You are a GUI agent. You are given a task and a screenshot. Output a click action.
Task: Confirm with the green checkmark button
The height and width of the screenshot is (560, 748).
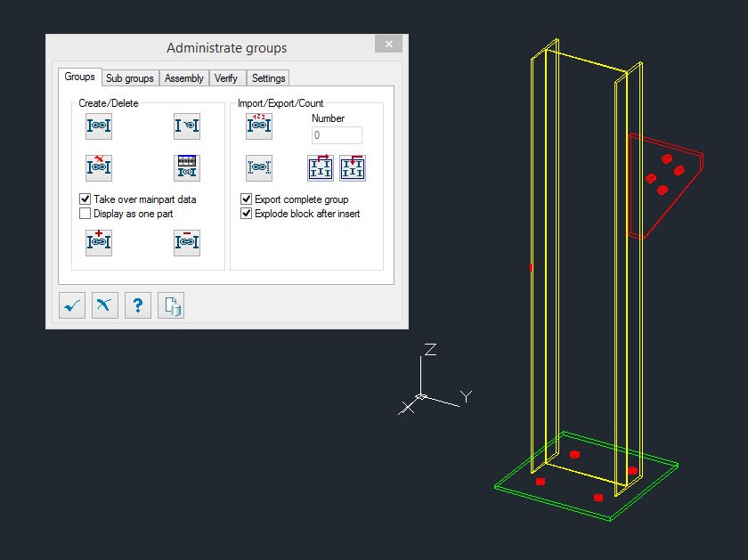(x=72, y=305)
